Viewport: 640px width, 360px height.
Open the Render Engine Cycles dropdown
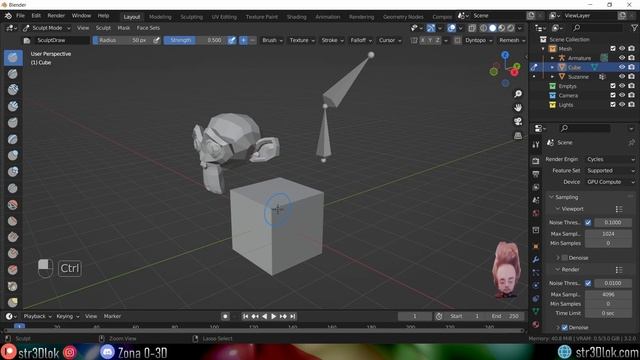(x=610, y=159)
